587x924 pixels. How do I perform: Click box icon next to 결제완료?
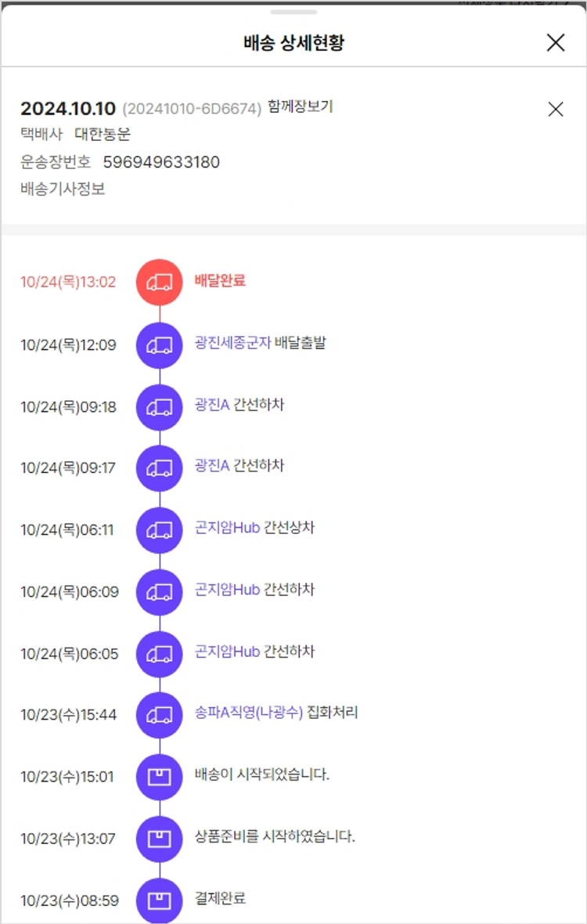tap(160, 901)
